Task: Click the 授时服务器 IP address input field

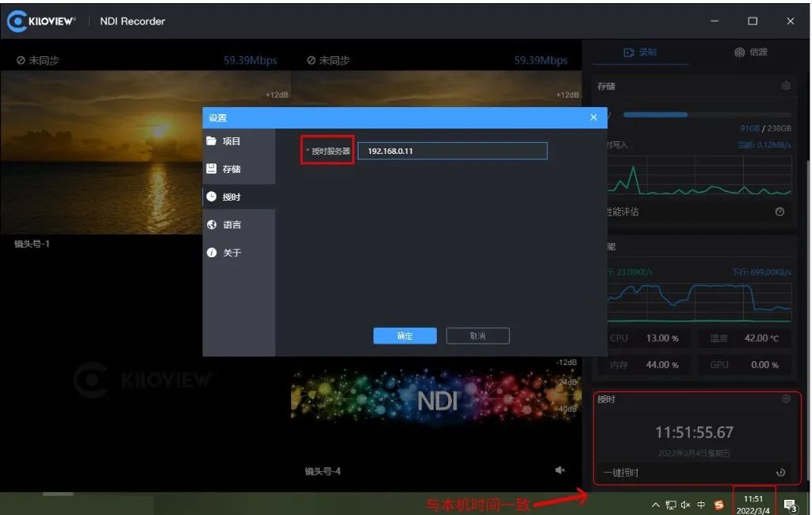Action: tap(452, 151)
